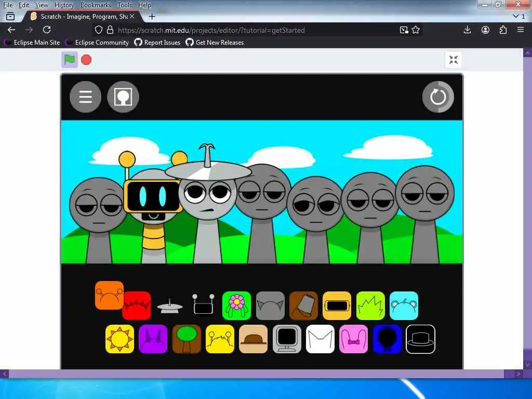Choose the brown bucket hat icon
Viewport: 532px width, 399px height.
(303, 305)
